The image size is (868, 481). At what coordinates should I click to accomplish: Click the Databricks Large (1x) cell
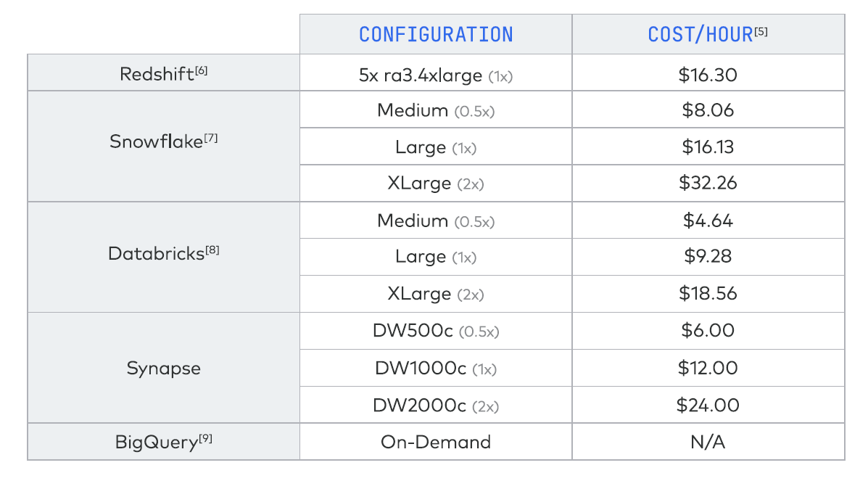(x=436, y=257)
